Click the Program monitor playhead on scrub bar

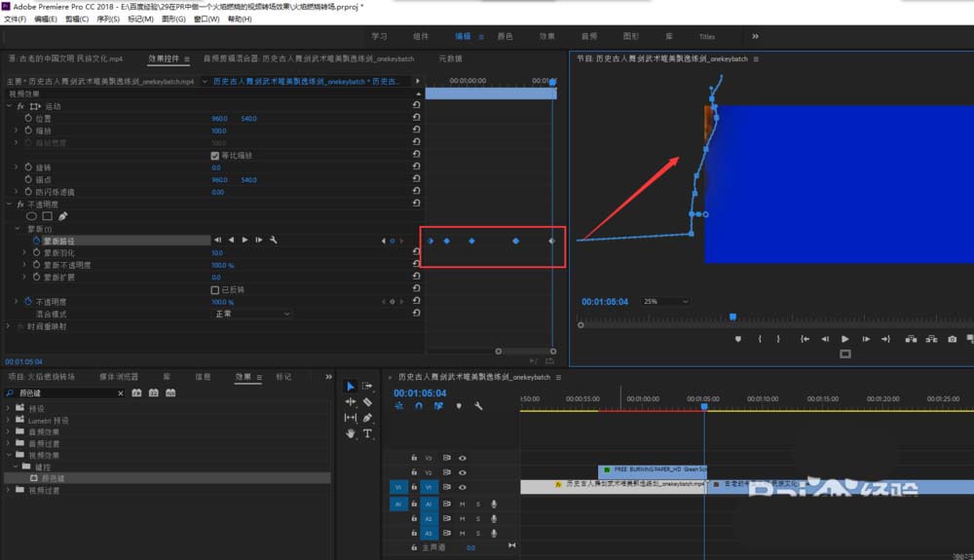[733, 317]
